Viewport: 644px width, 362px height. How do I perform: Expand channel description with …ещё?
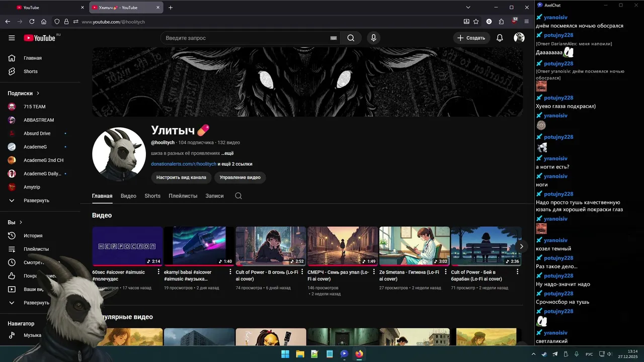pyautogui.click(x=227, y=153)
